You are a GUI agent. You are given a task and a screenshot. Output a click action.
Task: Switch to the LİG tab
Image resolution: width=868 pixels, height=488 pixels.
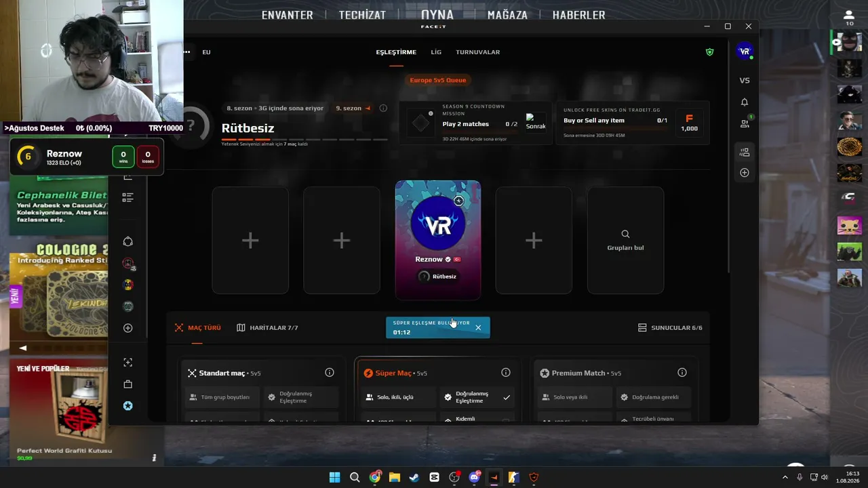coord(436,52)
